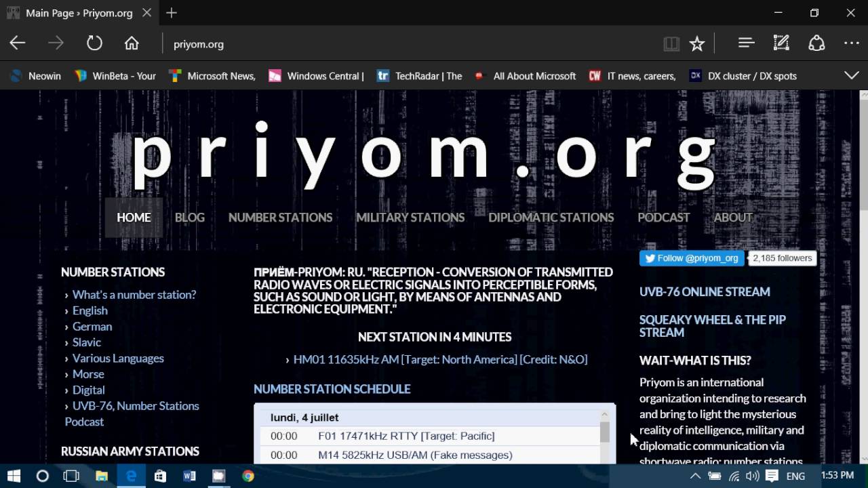Open All About Microsoft favorite

(x=525, y=76)
